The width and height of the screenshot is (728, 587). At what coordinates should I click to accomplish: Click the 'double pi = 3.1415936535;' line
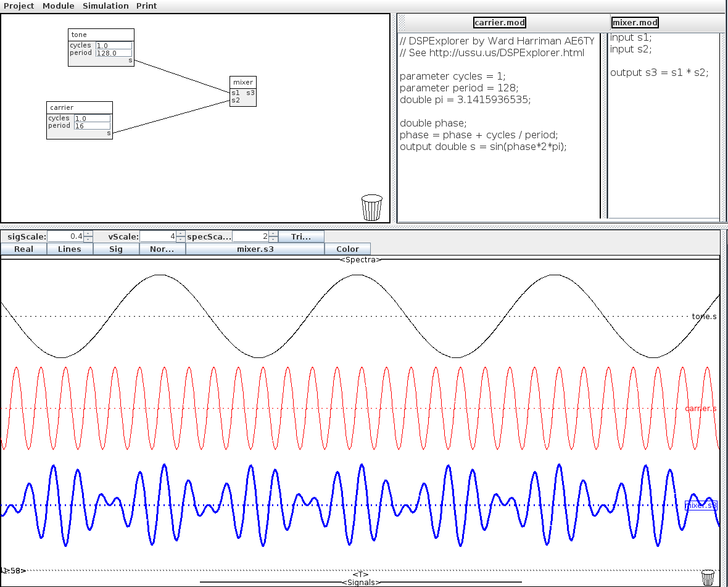[465, 99]
